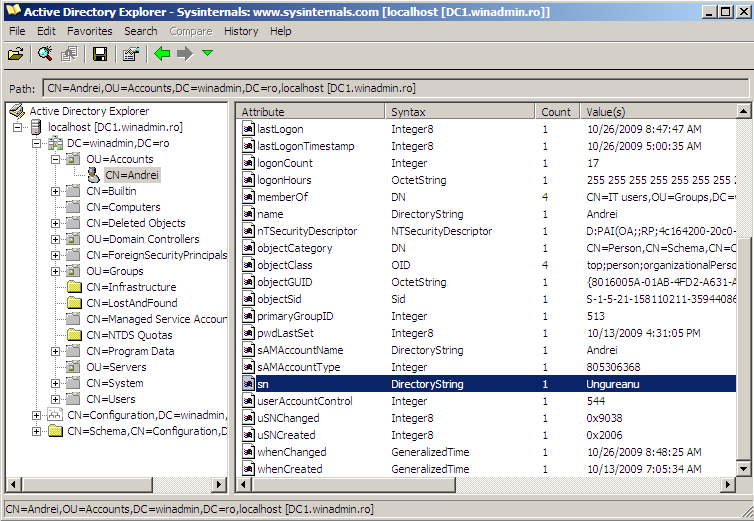Select the sAMAccountType attribute row

(x=488, y=367)
